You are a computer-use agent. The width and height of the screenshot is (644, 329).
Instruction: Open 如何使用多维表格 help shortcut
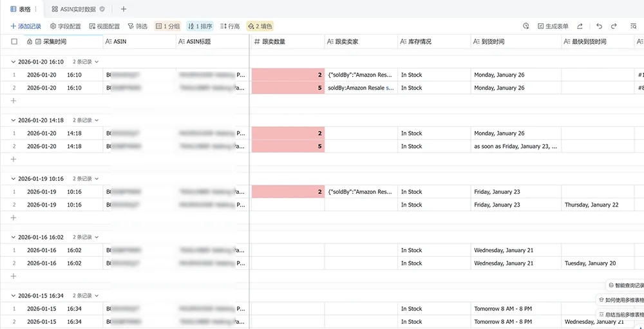tap(620, 300)
